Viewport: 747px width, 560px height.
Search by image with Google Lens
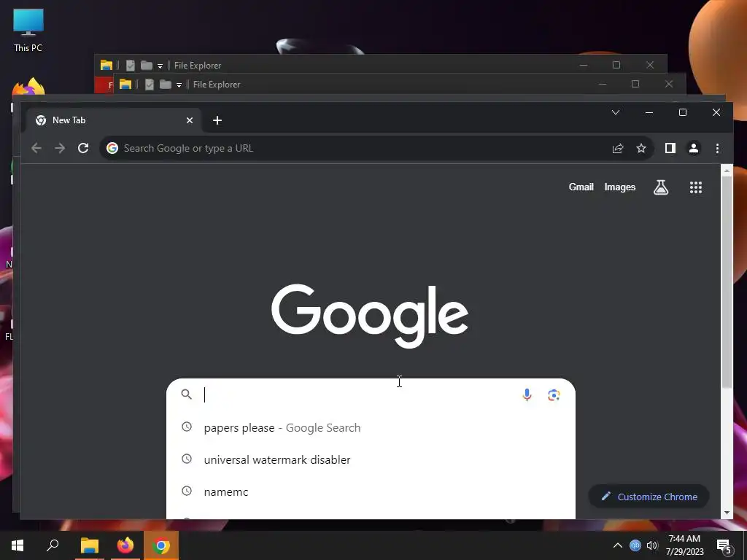[x=554, y=394]
